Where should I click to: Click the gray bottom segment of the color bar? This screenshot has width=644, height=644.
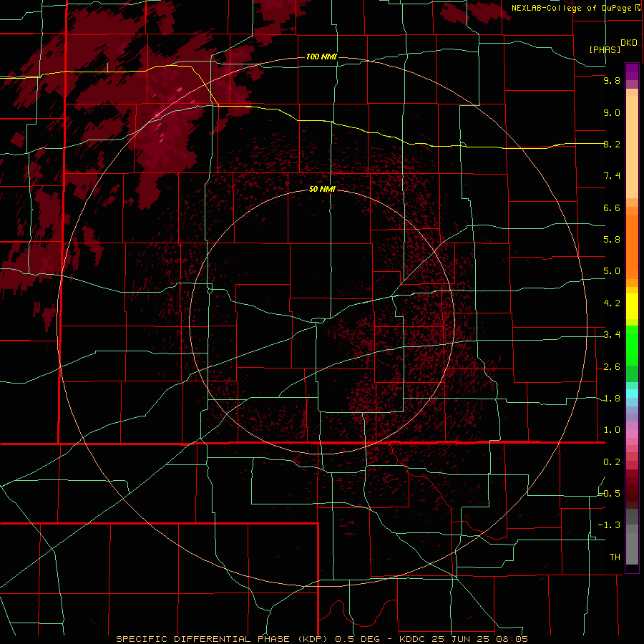click(632, 546)
